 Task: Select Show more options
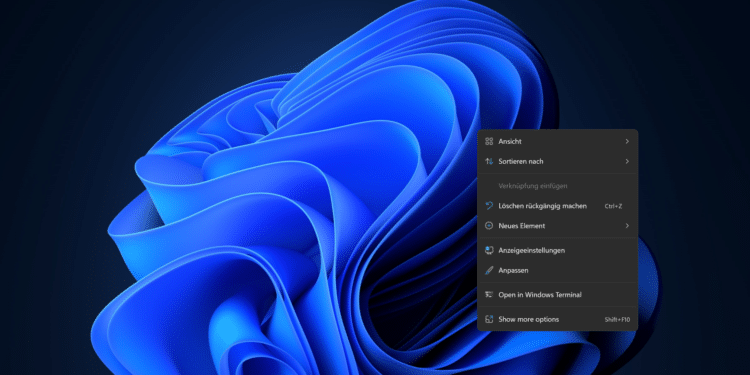tap(558, 319)
